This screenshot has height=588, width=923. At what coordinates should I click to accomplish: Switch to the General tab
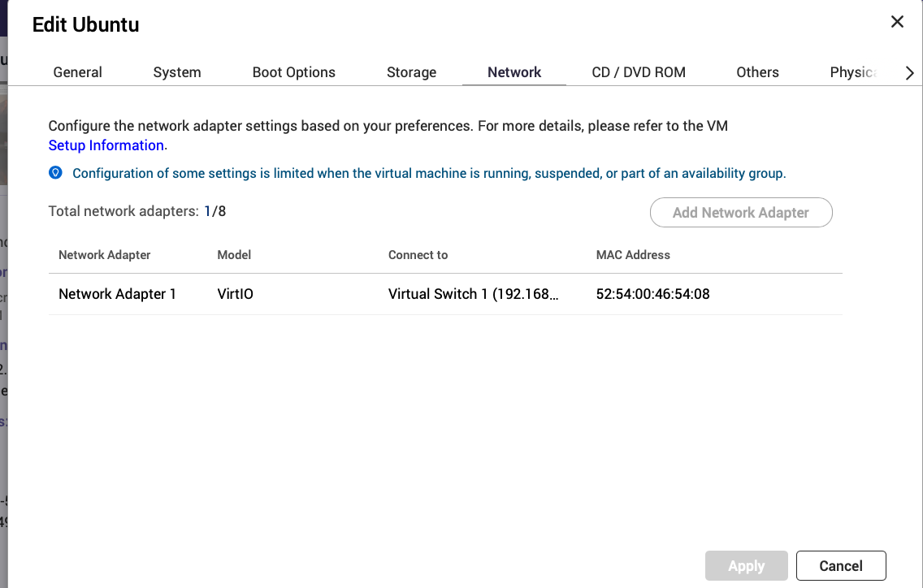pyautogui.click(x=77, y=72)
